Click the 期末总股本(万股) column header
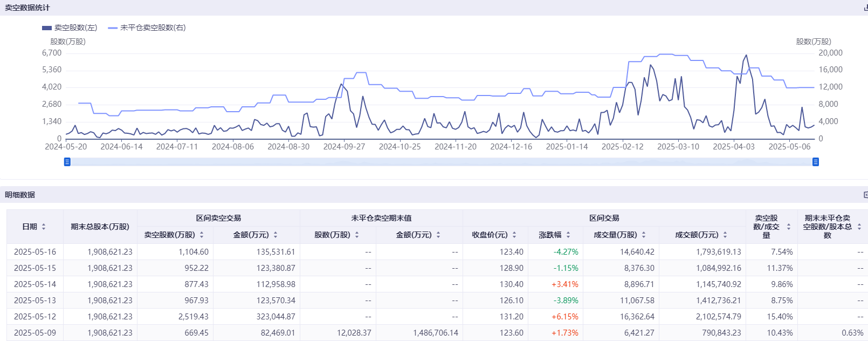 coord(100,227)
